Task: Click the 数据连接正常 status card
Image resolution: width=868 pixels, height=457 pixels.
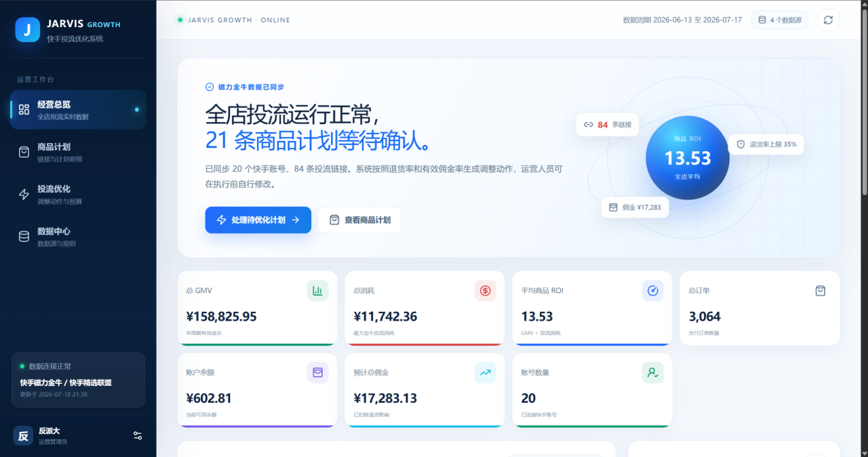Action: (78, 380)
